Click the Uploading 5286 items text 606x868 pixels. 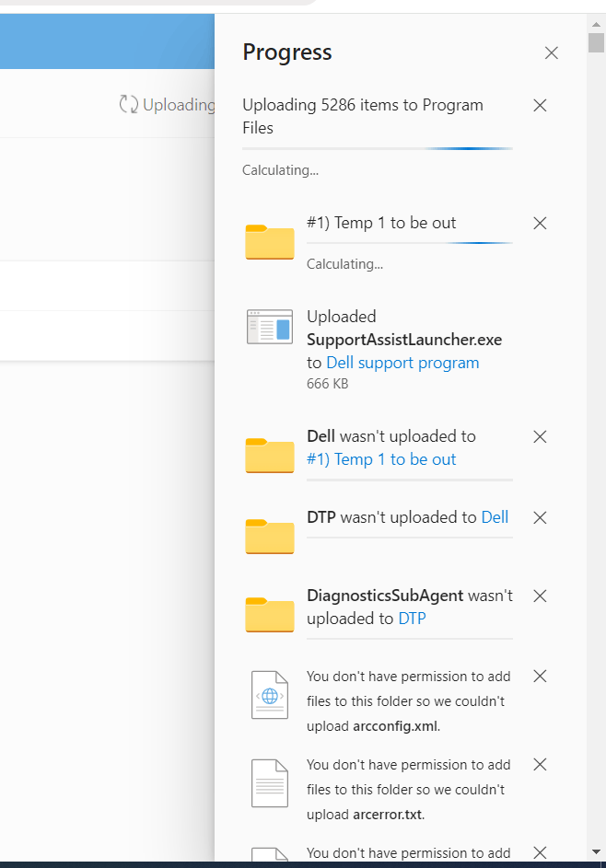(x=363, y=116)
